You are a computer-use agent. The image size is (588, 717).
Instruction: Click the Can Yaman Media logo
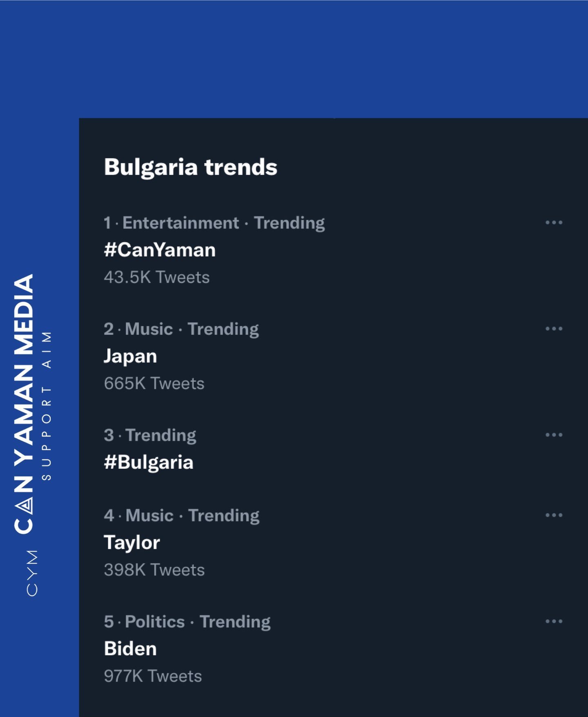pyautogui.click(x=24, y=403)
